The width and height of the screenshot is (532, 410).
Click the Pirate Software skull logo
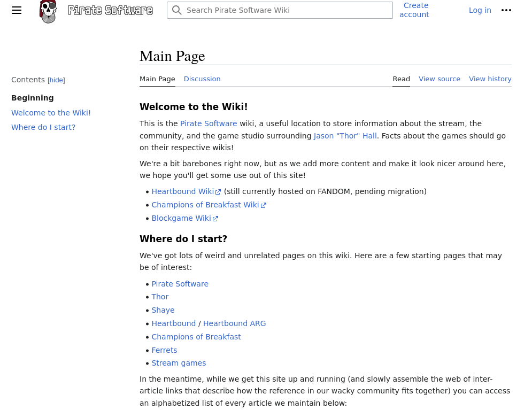(x=48, y=12)
